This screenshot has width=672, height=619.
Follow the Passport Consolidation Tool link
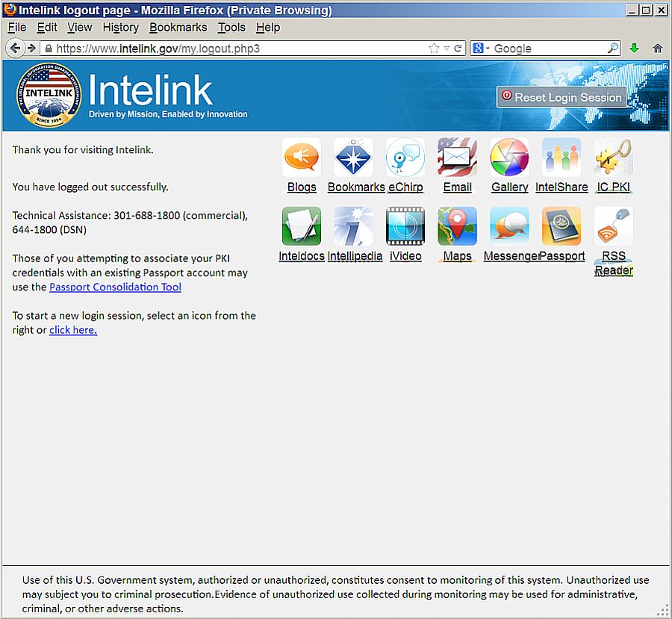[x=115, y=287]
